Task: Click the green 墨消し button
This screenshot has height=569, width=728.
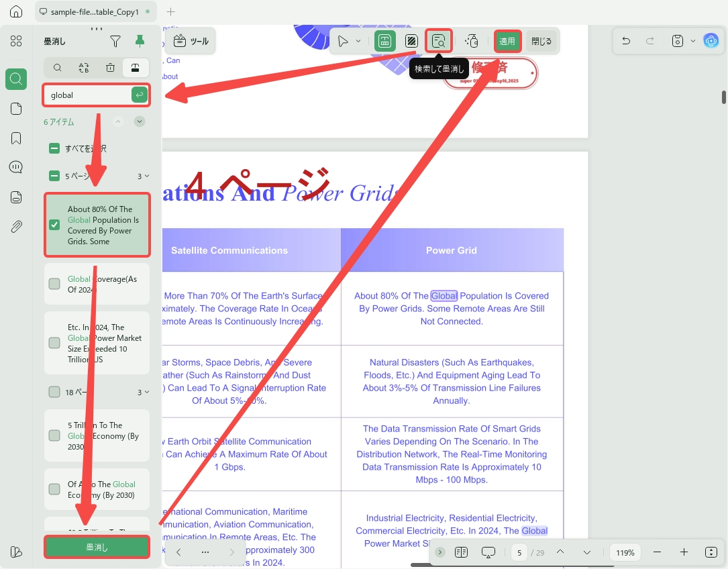Action: pyautogui.click(x=97, y=547)
